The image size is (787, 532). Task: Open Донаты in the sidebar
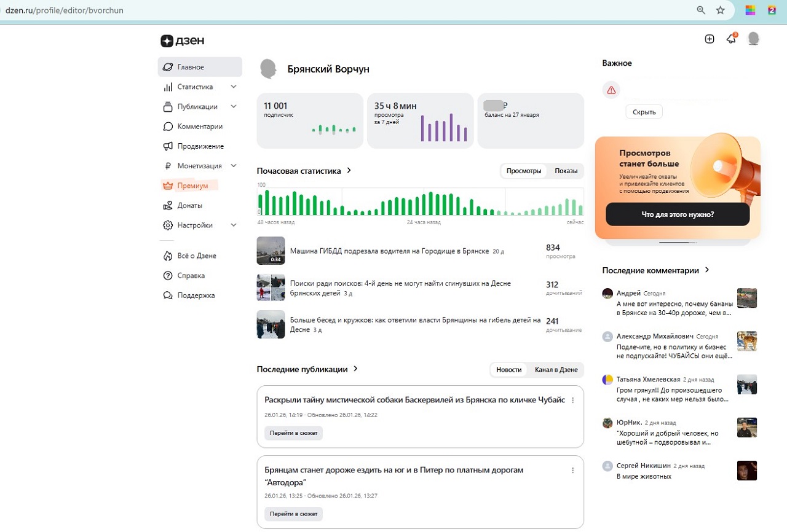coord(189,205)
